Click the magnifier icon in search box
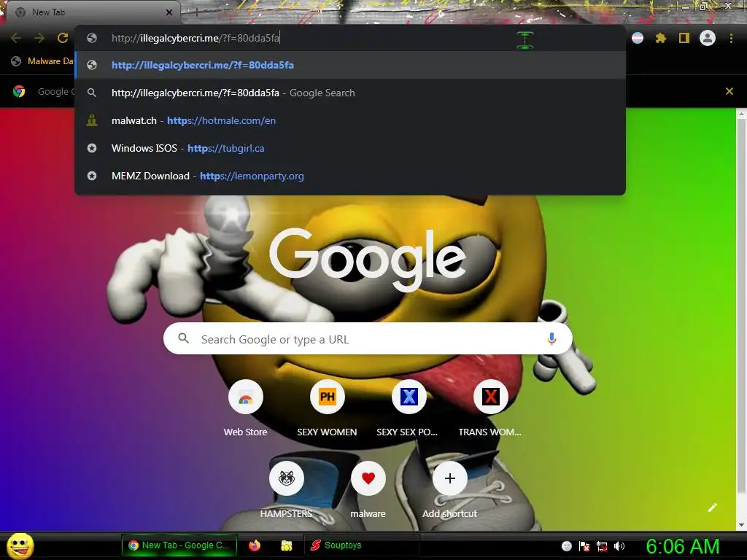This screenshot has height=560, width=747. point(183,338)
